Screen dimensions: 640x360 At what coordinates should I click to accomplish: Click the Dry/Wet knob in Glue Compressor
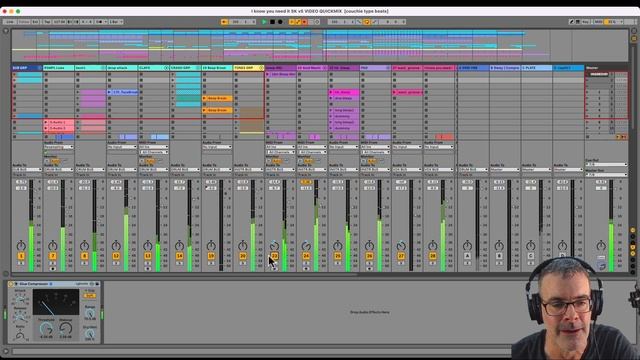point(90,333)
